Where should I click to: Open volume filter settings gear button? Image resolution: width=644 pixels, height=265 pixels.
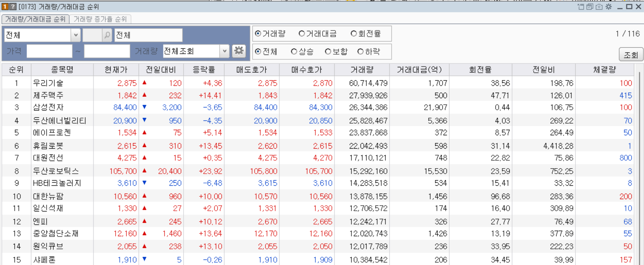tap(239, 51)
